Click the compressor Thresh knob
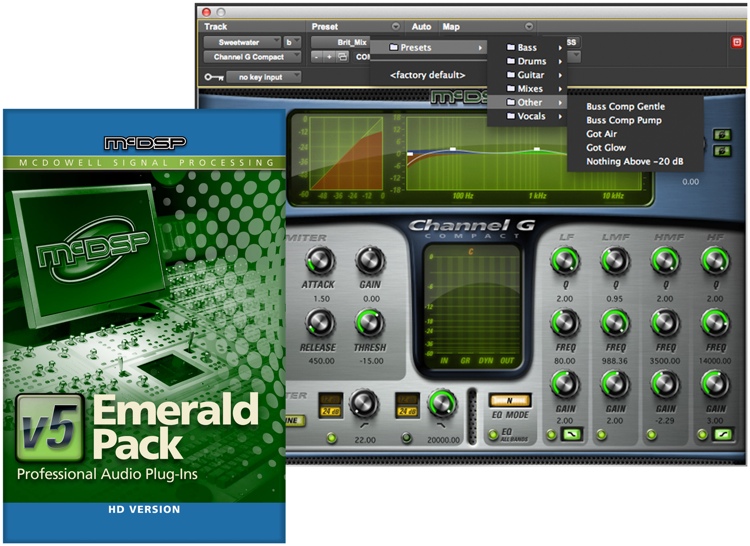The image size is (750, 546). coord(369,322)
